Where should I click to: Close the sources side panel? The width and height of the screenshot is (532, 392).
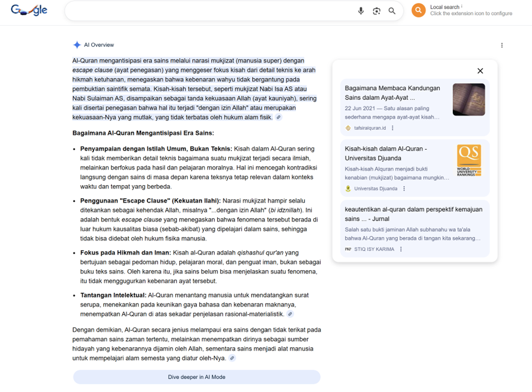480,71
